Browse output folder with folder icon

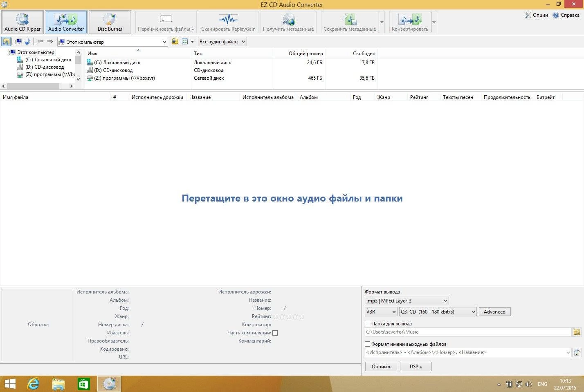tap(577, 332)
